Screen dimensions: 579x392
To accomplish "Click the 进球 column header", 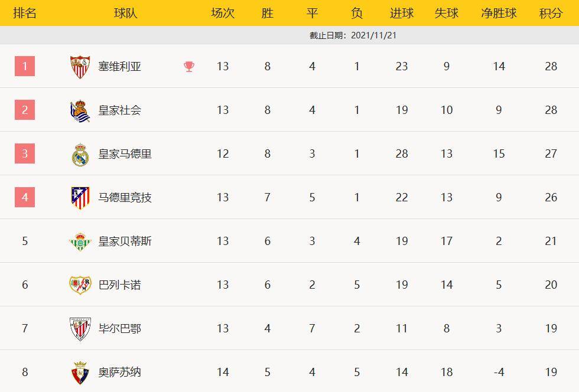I will click(402, 13).
